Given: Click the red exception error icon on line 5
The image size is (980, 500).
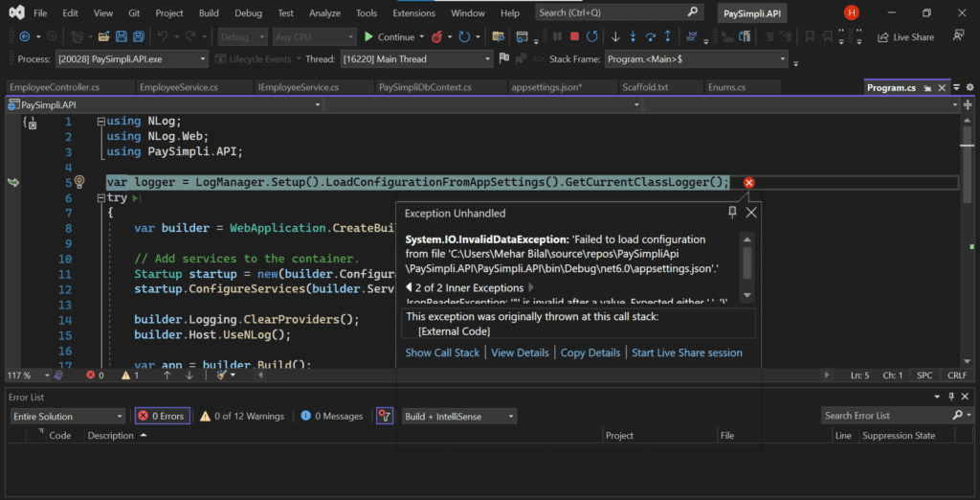Looking at the screenshot, I should 749,182.
